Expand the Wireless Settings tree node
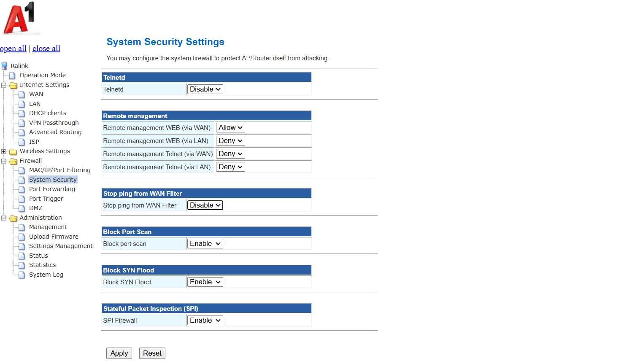This screenshot has height=364, width=643. tap(4, 151)
